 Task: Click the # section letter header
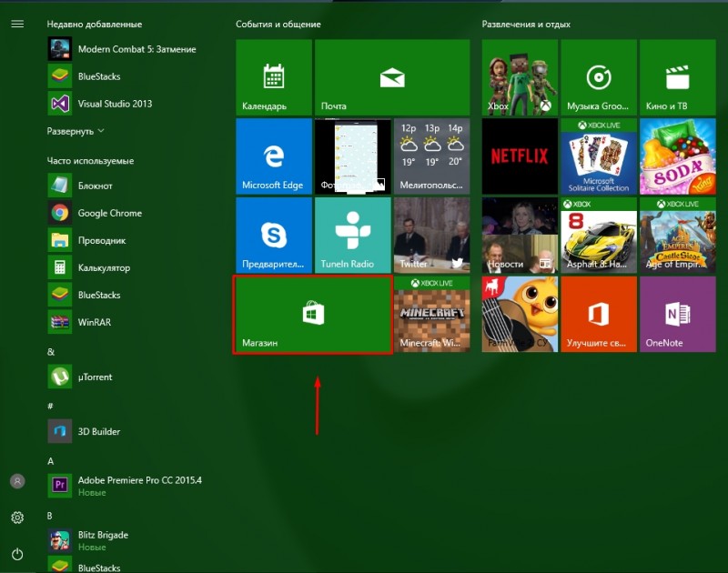pos(50,406)
